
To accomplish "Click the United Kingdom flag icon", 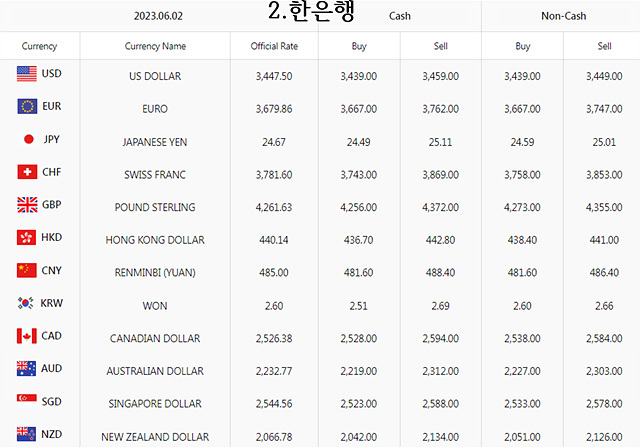I will click(27, 204).
